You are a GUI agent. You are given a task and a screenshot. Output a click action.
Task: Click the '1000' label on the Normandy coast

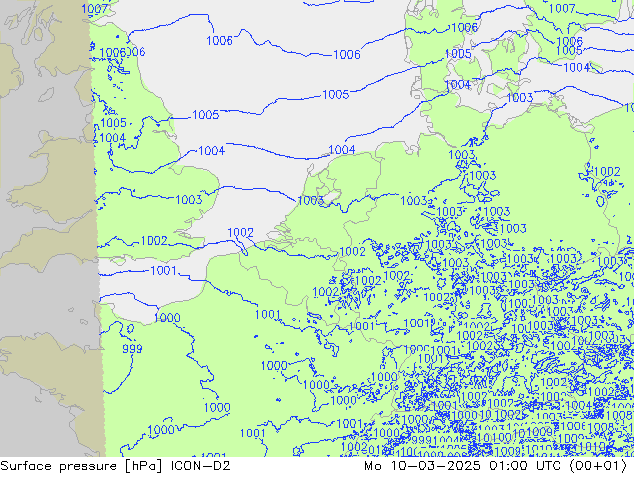click(167, 318)
